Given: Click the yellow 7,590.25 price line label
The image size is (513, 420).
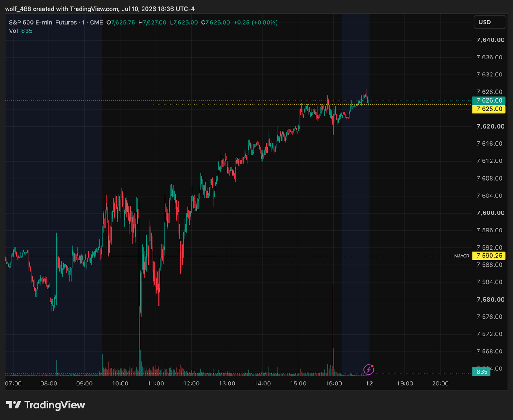Looking at the screenshot, I should click(489, 256).
